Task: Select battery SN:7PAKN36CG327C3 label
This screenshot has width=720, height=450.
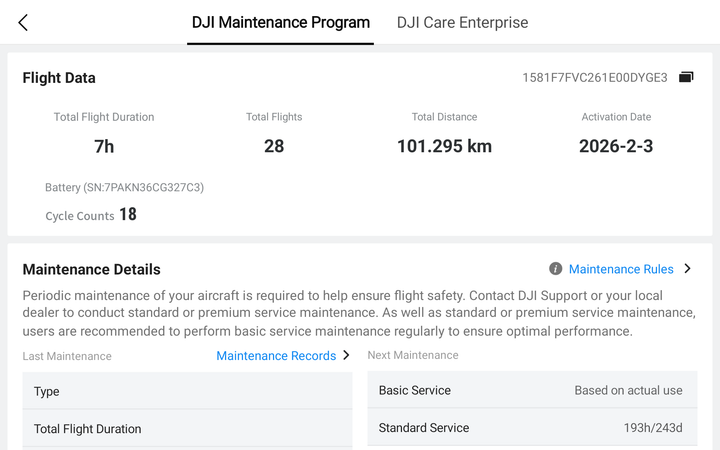Action: (124, 187)
